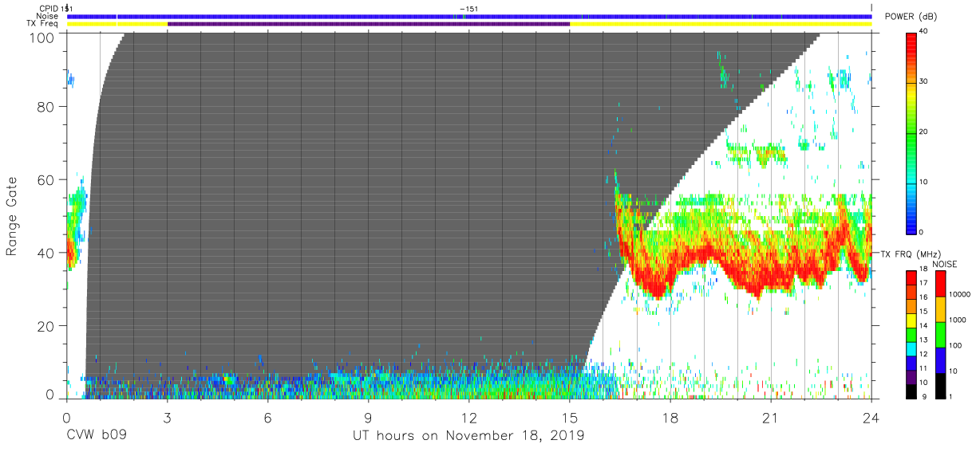Viewport: 980px width, 452px height.
Task: Pick the red swatch in NOISE legend
Action: coord(939,284)
